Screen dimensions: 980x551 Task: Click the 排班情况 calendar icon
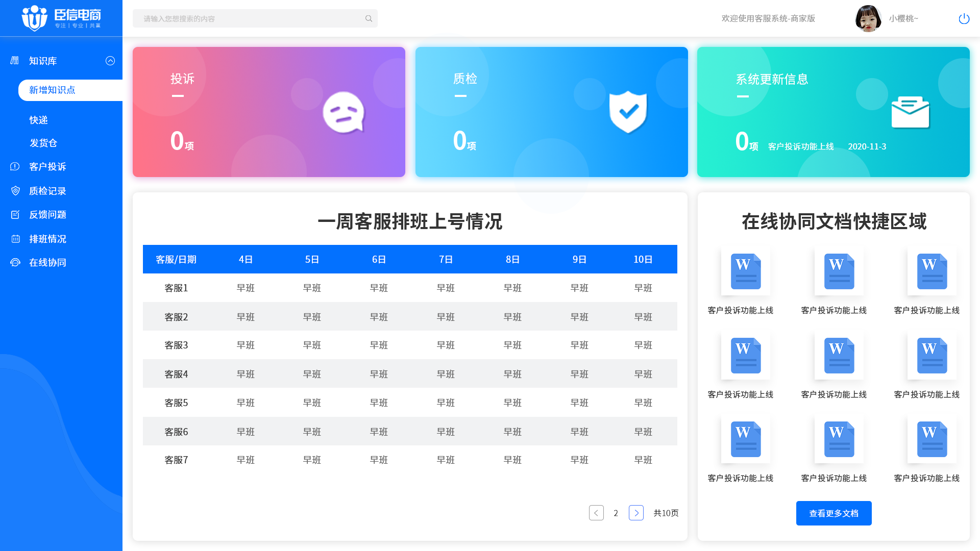[x=15, y=239]
